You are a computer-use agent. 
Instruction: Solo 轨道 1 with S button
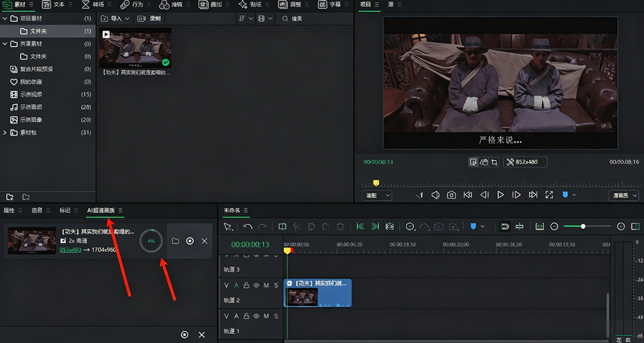[276, 316]
